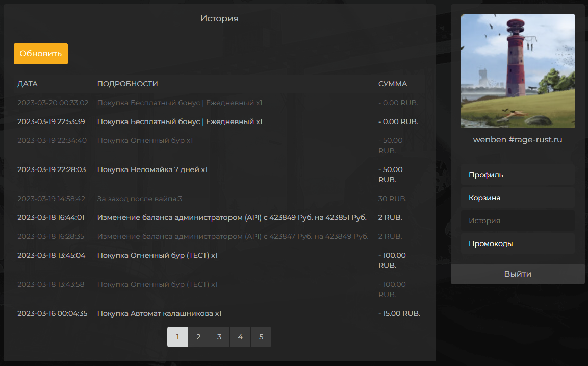This screenshot has width=588, height=366.
Task: Jump to page 4 in pagination
Action: click(240, 337)
